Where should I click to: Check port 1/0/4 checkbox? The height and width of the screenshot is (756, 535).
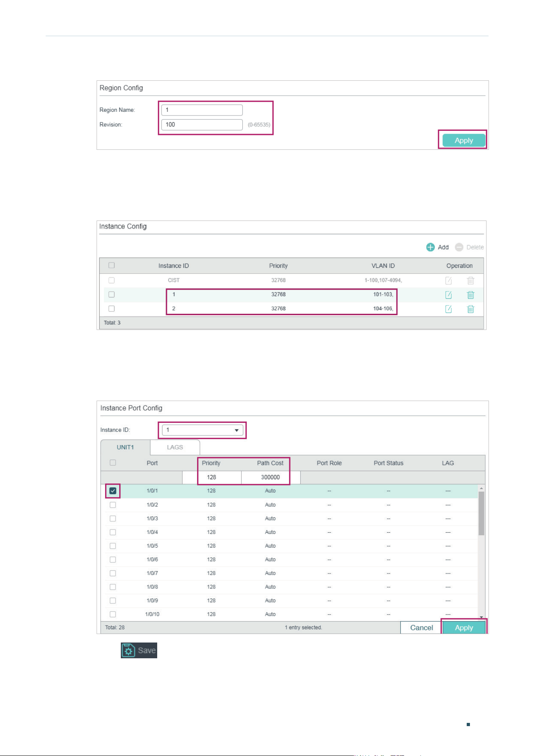113,532
